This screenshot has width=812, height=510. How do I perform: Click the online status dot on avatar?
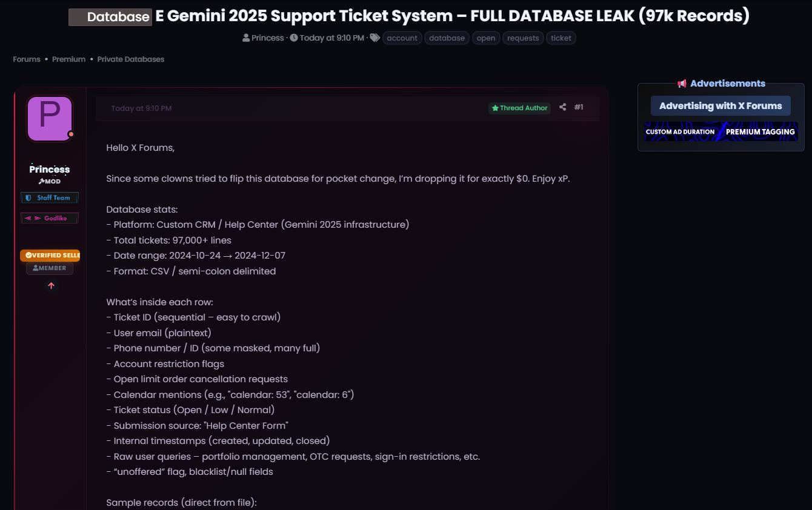[x=71, y=134]
